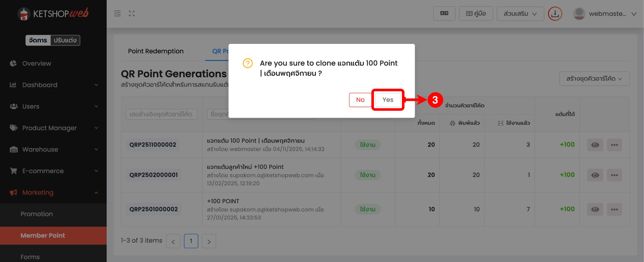Switch to Point Redemption tab
This screenshot has height=262, width=644.
tap(156, 51)
